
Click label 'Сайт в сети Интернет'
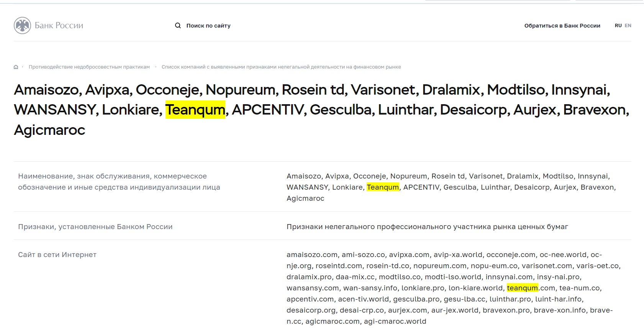click(x=57, y=255)
